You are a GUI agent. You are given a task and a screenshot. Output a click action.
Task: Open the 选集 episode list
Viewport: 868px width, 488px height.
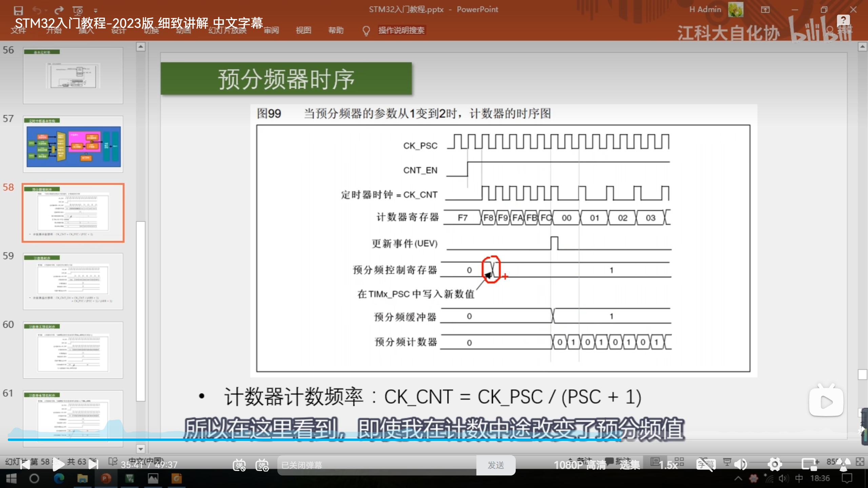point(630,465)
